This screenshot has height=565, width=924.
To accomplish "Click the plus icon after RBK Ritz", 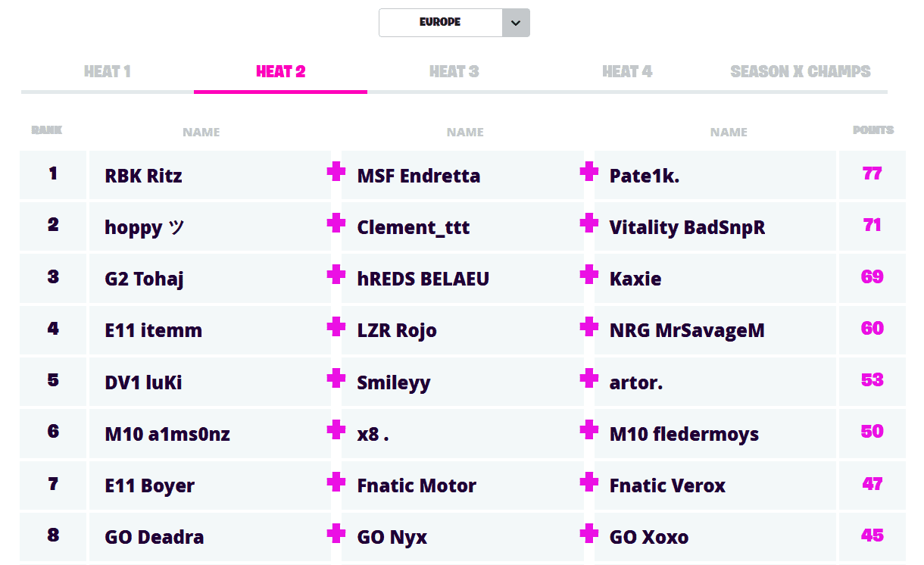I will (x=336, y=173).
